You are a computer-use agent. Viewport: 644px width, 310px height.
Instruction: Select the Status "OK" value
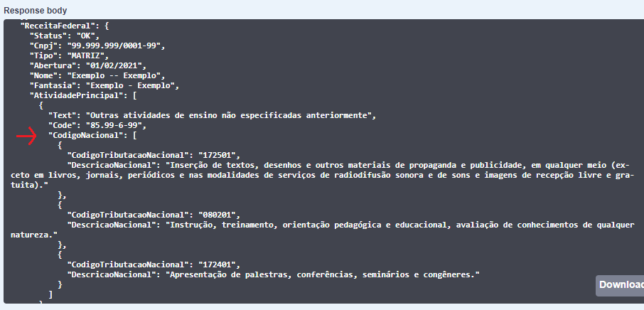click(x=87, y=36)
